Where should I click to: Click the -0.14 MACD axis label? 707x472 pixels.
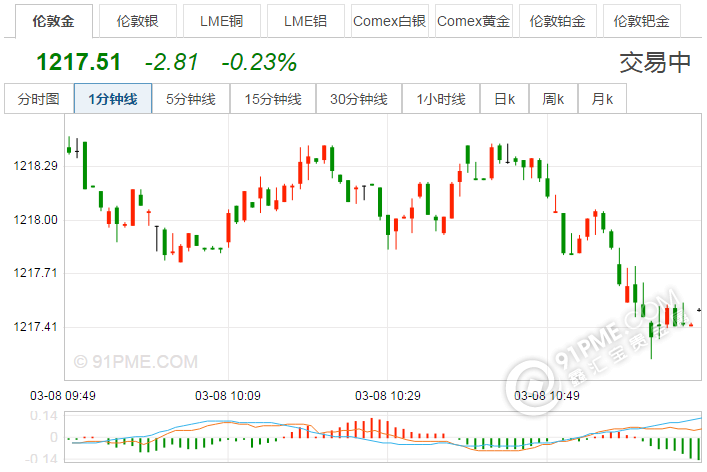(41, 459)
